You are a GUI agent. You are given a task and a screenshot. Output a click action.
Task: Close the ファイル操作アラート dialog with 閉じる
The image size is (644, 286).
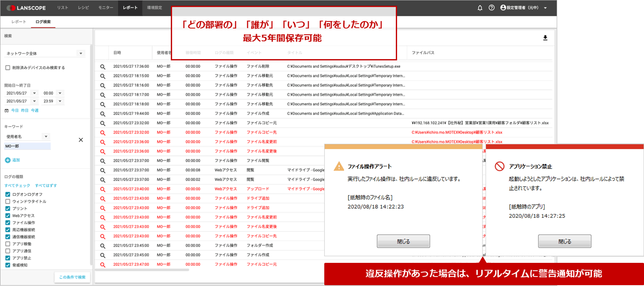[x=403, y=241]
